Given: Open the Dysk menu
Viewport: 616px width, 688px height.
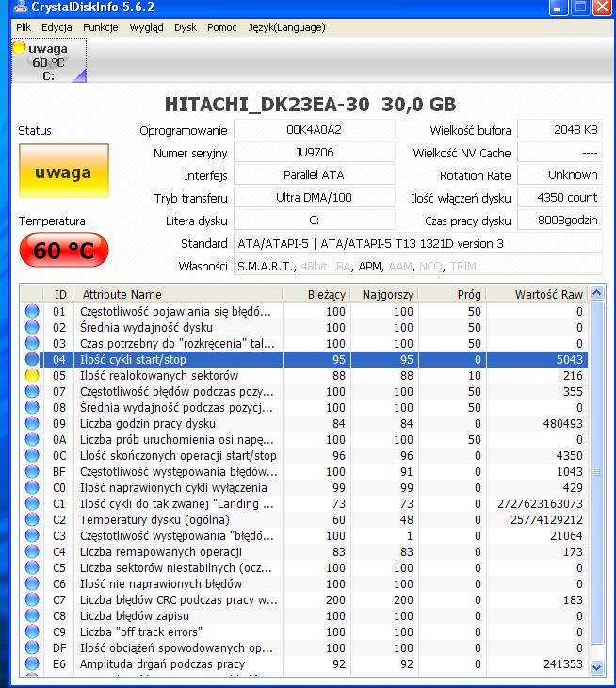Looking at the screenshot, I should click(186, 27).
